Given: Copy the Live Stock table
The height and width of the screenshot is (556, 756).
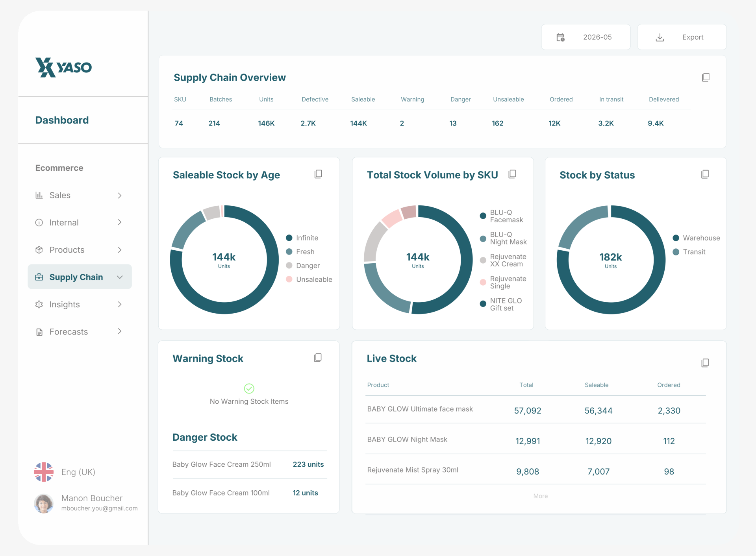Looking at the screenshot, I should pos(705,363).
